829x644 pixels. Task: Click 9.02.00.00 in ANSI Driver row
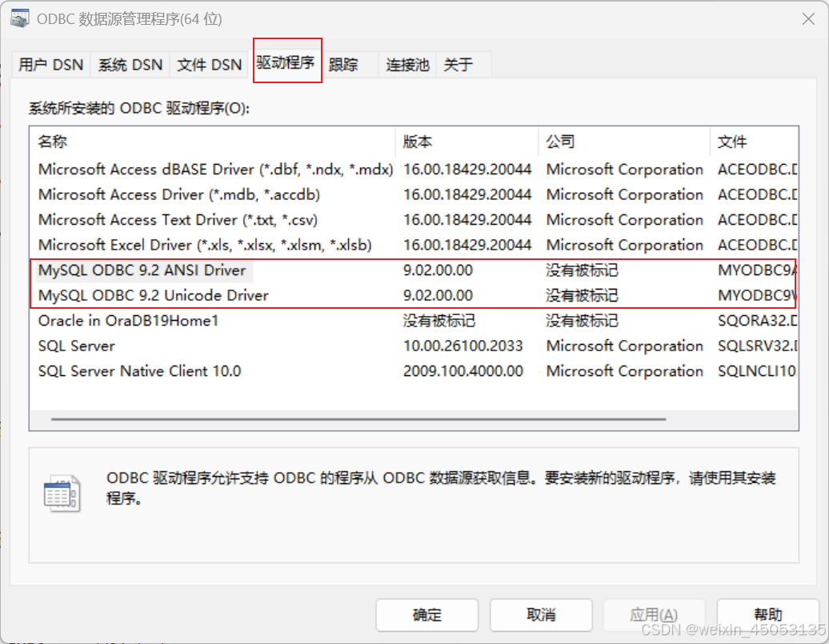[x=438, y=270]
